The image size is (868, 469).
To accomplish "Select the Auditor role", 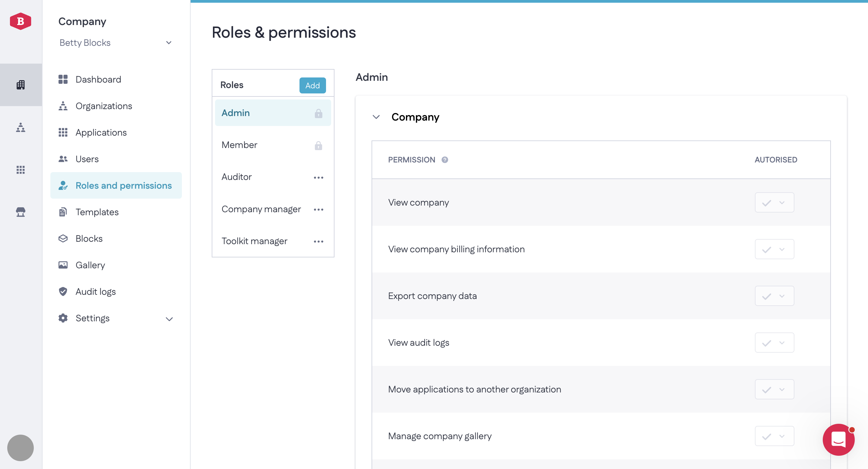I will [x=273, y=177].
